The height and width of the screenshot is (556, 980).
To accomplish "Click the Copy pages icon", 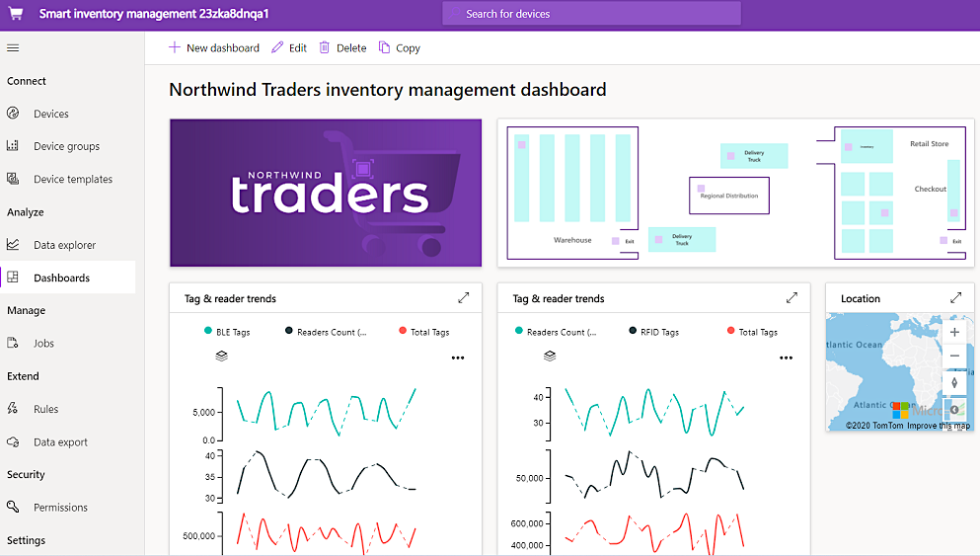I will tap(384, 47).
